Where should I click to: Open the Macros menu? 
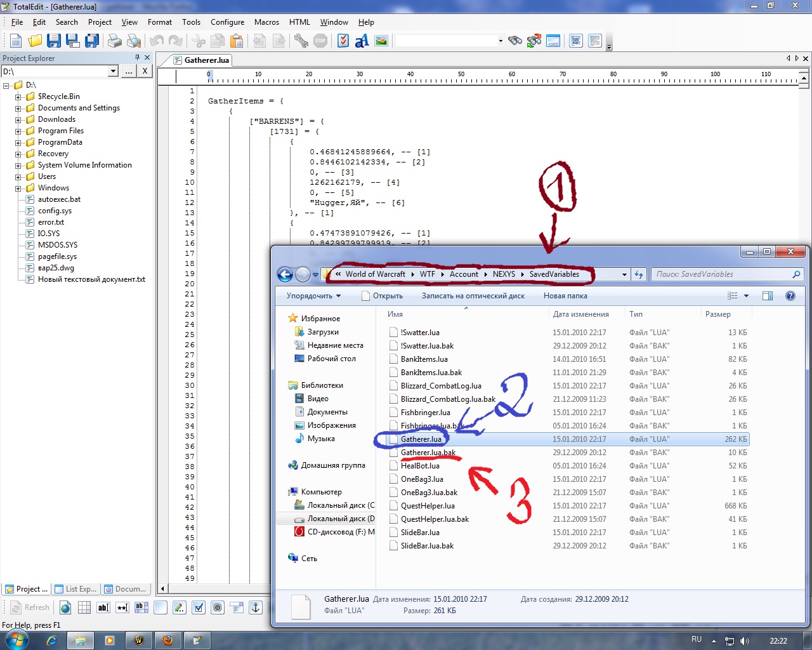coord(266,22)
